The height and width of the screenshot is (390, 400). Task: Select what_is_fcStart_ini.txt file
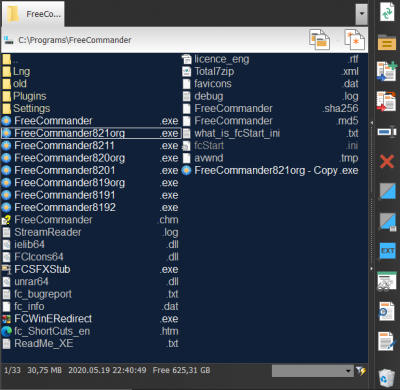271,133
